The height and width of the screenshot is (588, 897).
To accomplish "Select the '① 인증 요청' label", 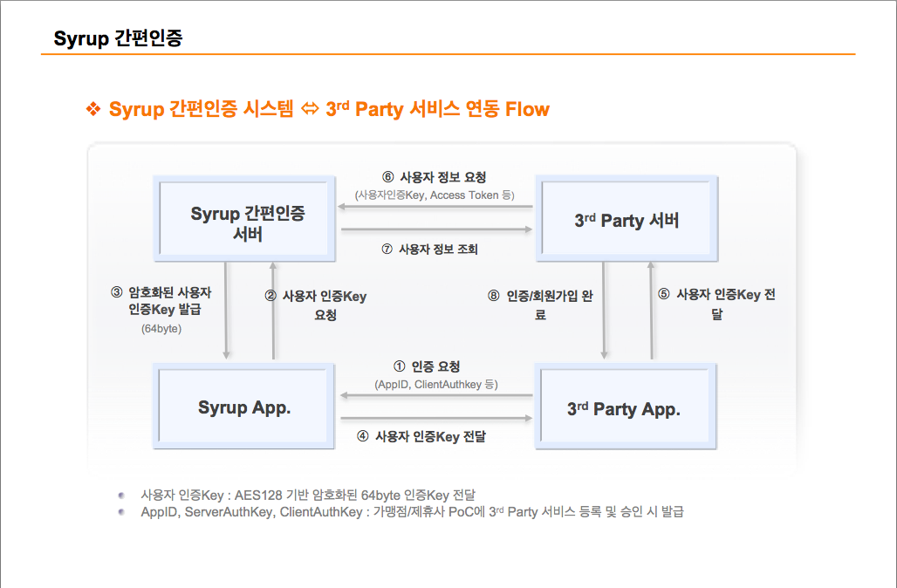I will [x=427, y=366].
